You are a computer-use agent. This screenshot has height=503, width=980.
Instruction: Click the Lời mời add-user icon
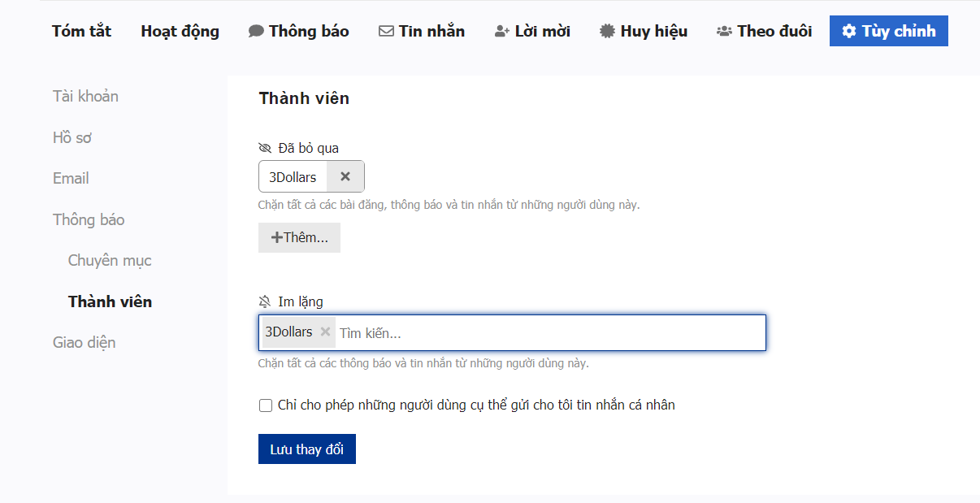(501, 32)
